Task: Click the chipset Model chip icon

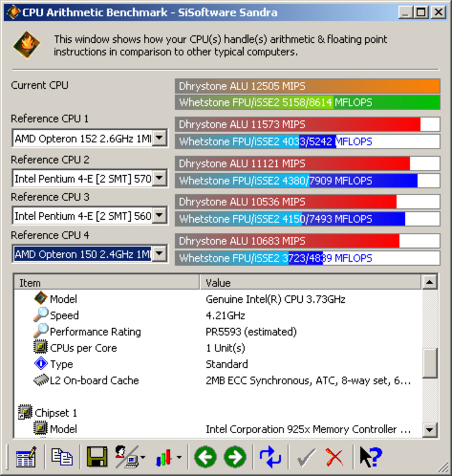Action: click(x=41, y=428)
